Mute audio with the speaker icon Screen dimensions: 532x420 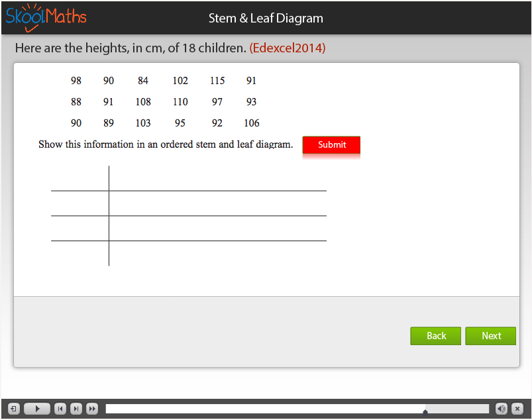tap(502, 409)
